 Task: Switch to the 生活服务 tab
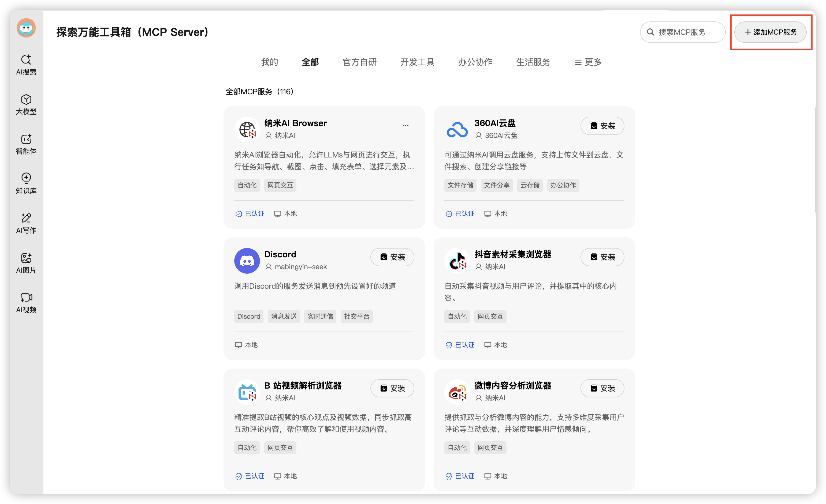click(x=533, y=62)
